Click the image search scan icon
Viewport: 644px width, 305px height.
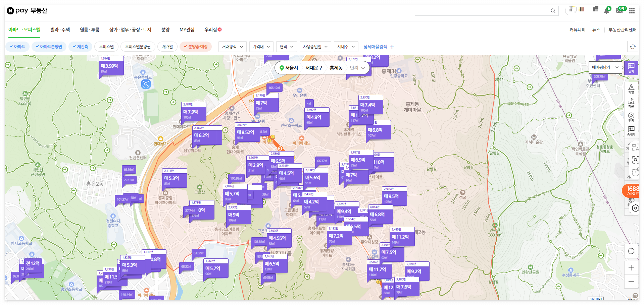[635, 160]
